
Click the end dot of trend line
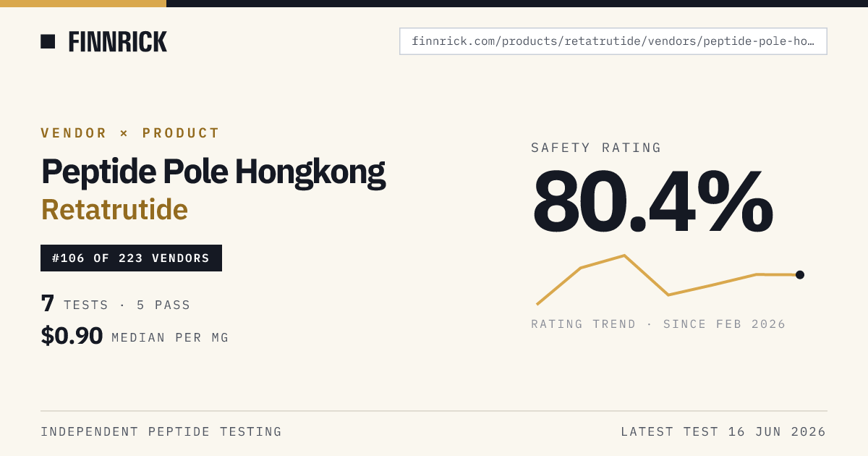point(800,274)
